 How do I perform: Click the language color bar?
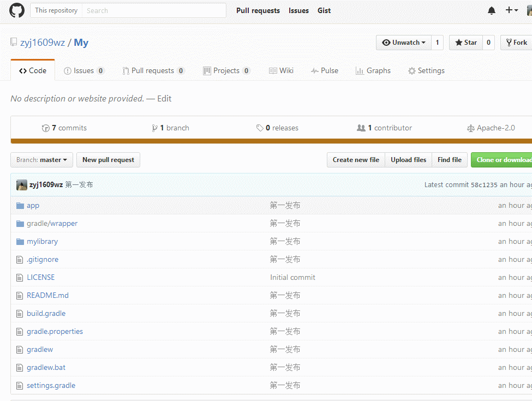coord(271,141)
